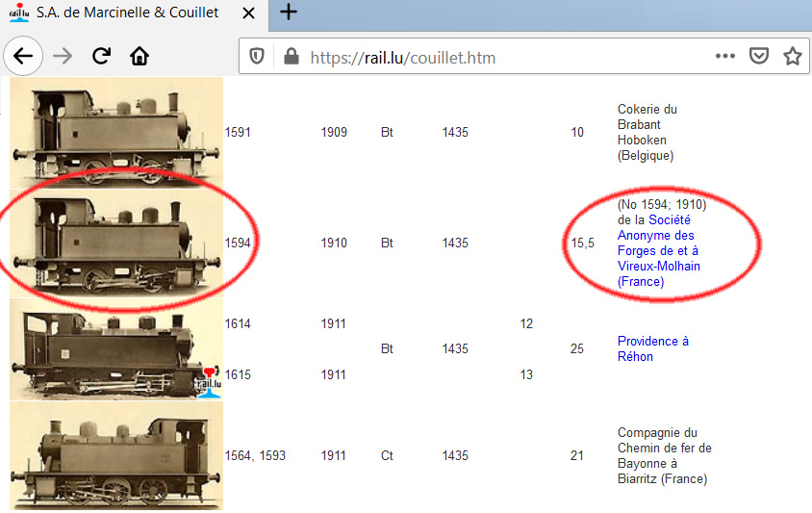Select "(No 1594; 1910)" text
This screenshot has width=812, height=513.
[662, 205]
